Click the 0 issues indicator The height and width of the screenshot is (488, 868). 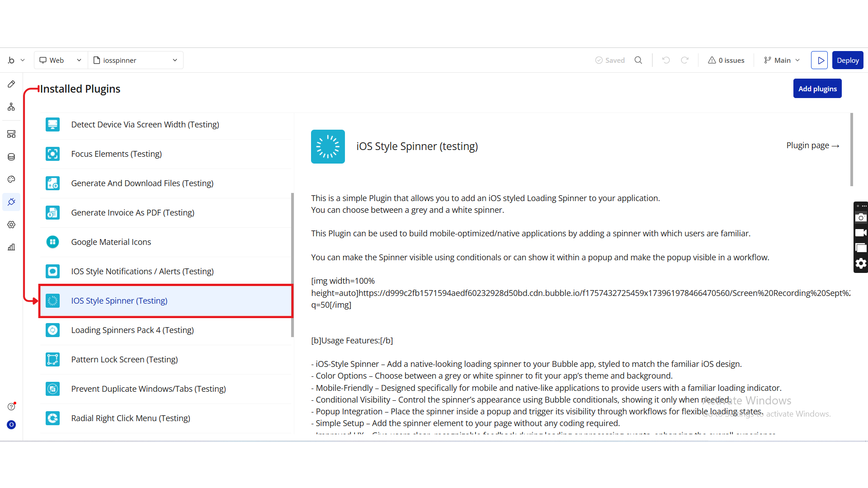click(x=726, y=60)
